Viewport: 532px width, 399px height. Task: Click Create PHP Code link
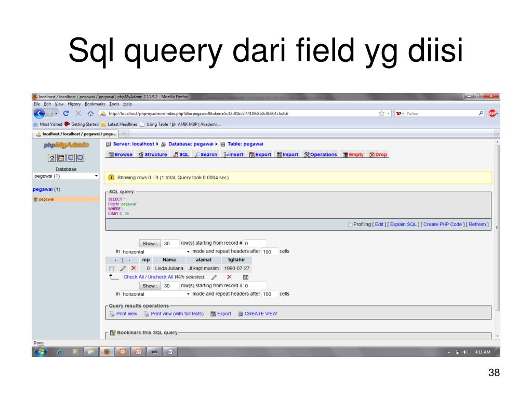[x=443, y=224]
